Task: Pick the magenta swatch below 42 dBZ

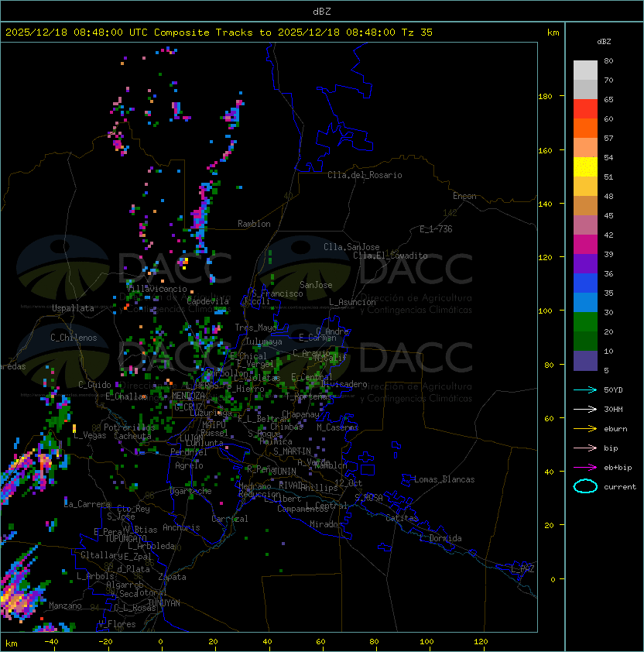Action: [585, 244]
